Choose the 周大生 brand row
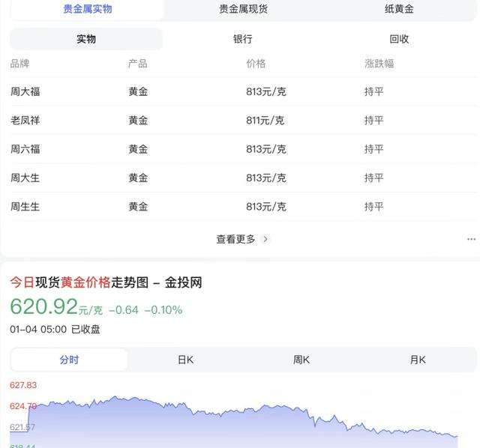This screenshot has height=448, width=480. click(x=25, y=178)
